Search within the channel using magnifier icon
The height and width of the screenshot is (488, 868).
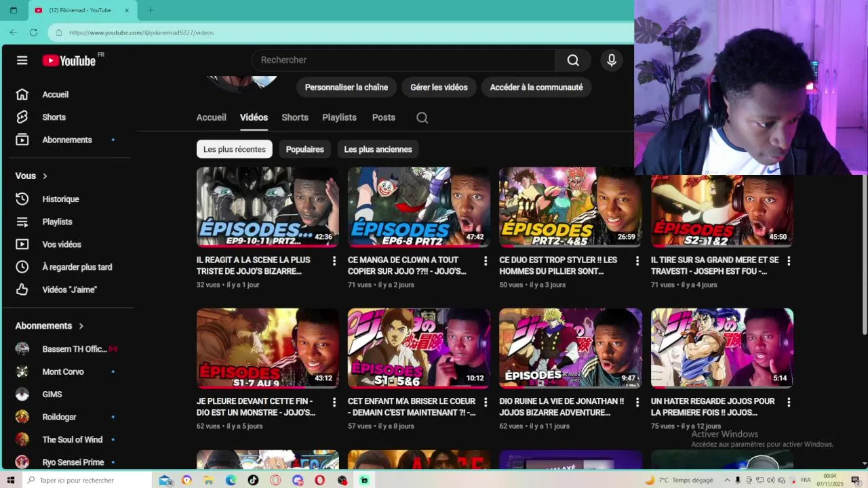422,118
